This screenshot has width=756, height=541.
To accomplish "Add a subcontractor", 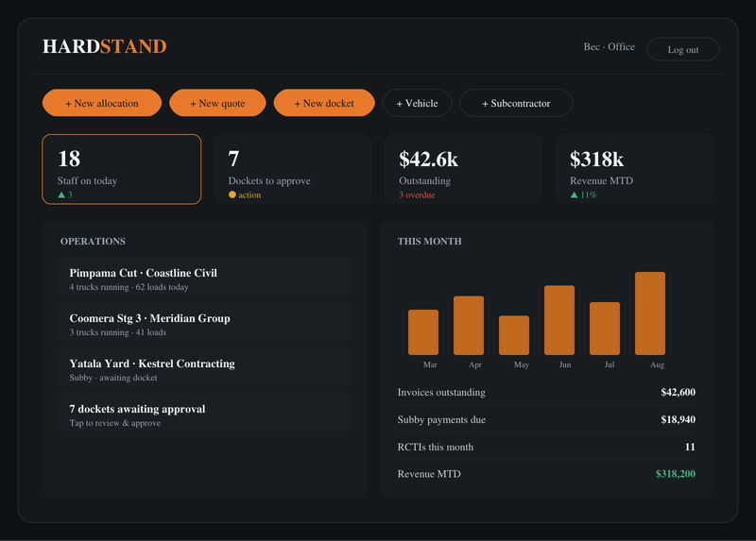I will click(516, 103).
